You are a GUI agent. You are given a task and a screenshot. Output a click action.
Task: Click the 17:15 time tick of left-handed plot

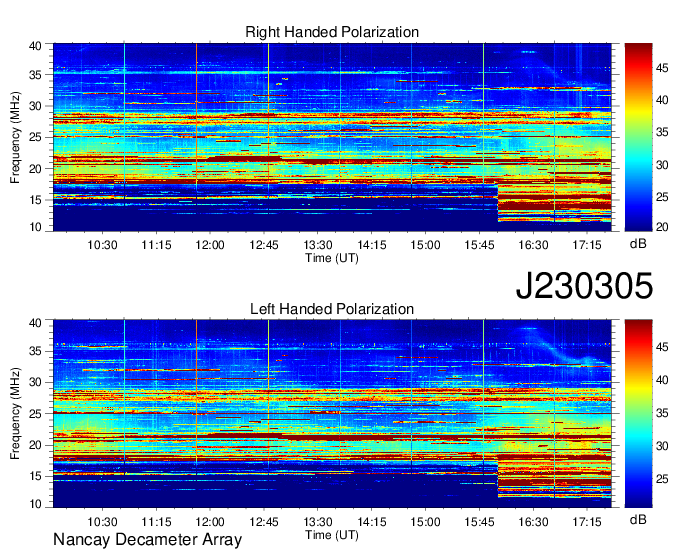coord(587,522)
